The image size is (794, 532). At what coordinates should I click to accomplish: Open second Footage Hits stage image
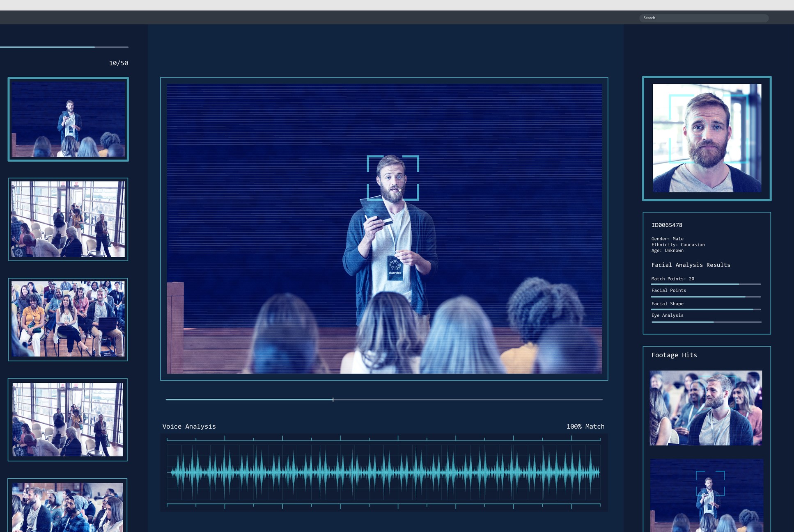(706, 495)
